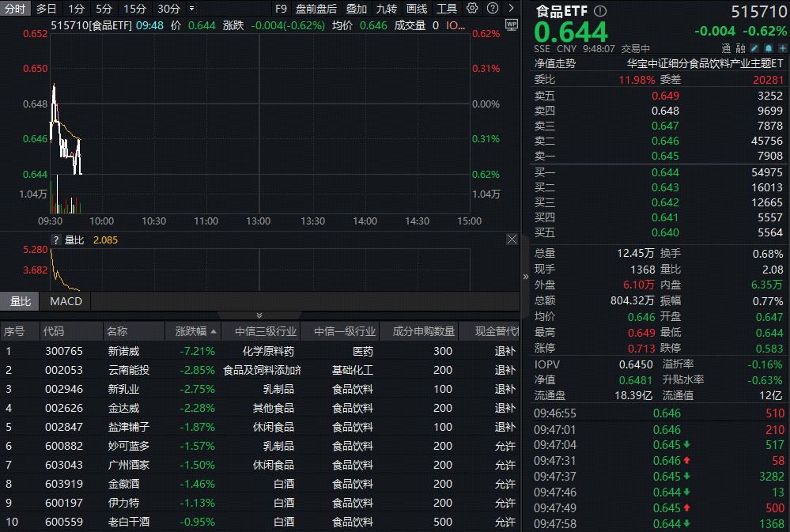Toggle the 九转 indicator
Viewport: 790px width, 532px height.
[x=387, y=9]
